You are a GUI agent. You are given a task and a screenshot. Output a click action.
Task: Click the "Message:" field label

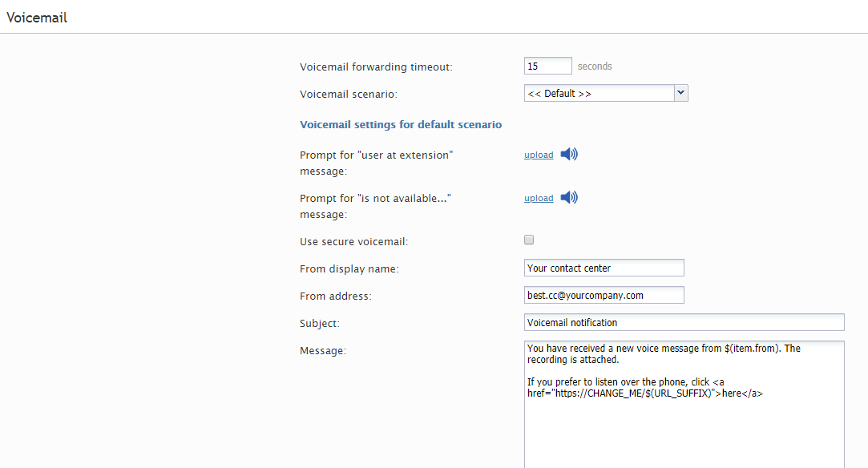[323, 351]
